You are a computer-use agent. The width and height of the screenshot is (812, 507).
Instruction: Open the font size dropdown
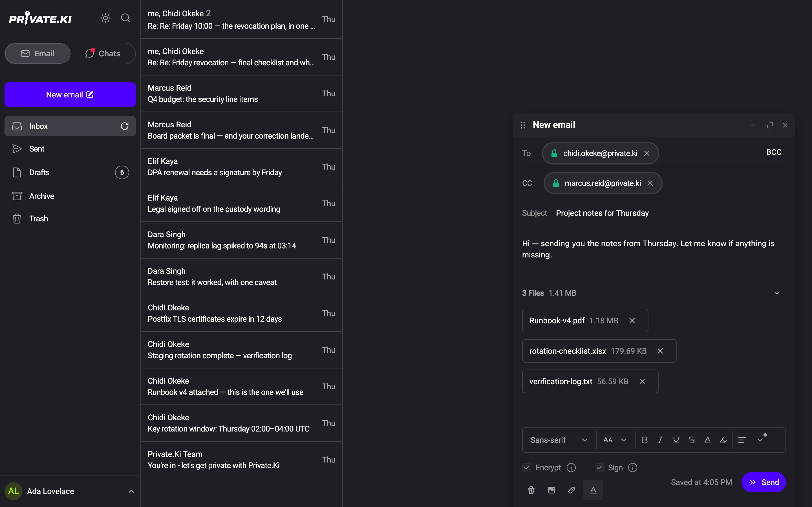click(x=615, y=440)
